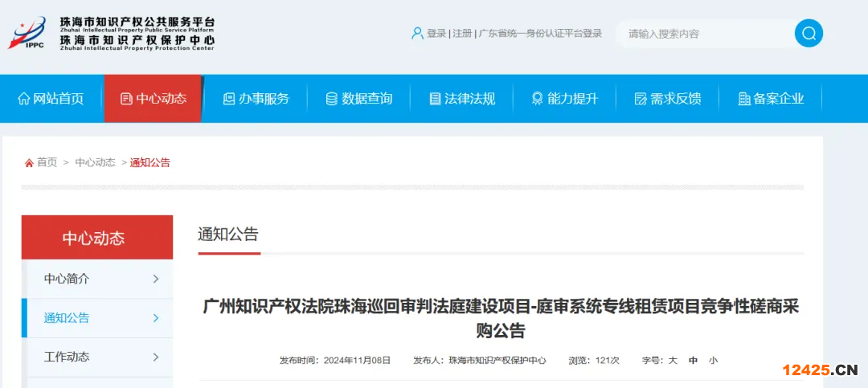The height and width of the screenshot is (388, 868).
Task: Click the 发布人：珠海市知识产权保护中心 text
Action: 479,361
